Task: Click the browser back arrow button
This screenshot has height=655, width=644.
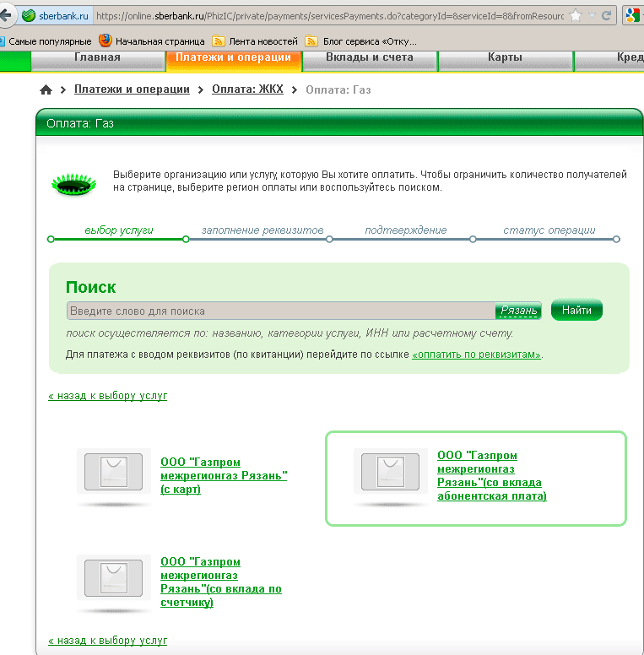Action: (7, 15)
